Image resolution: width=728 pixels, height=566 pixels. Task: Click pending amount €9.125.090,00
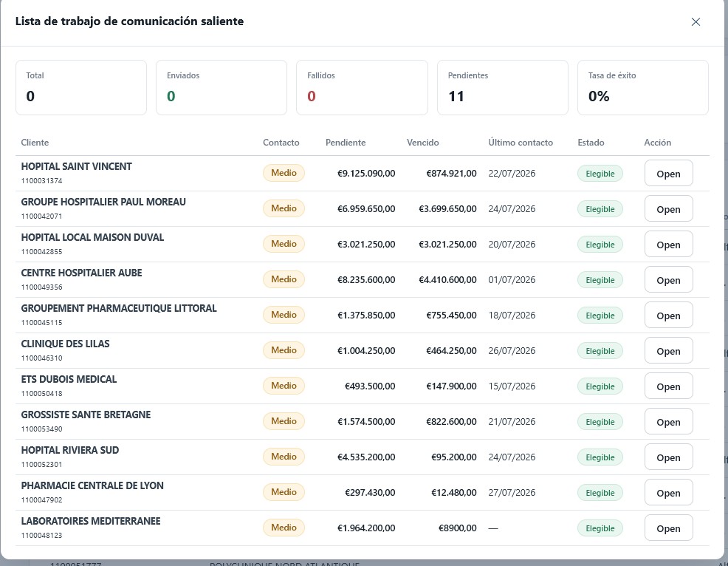tap(366, 174)
